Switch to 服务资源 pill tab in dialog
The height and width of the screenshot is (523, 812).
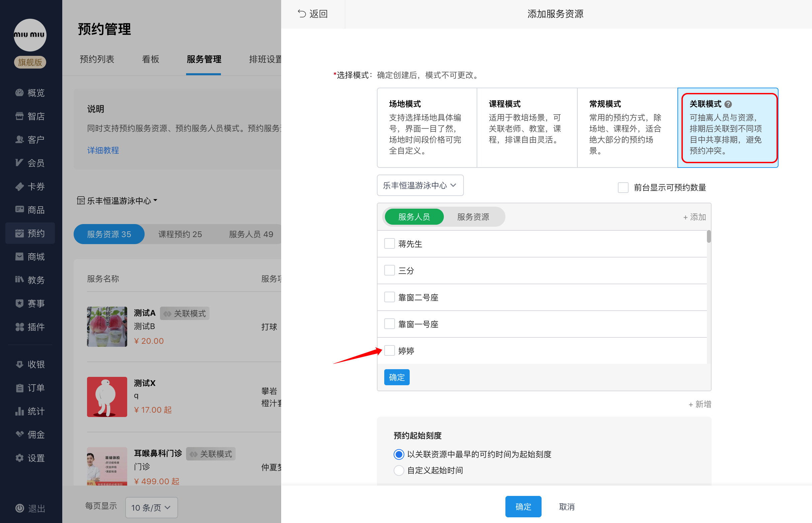tap(473, 217)
